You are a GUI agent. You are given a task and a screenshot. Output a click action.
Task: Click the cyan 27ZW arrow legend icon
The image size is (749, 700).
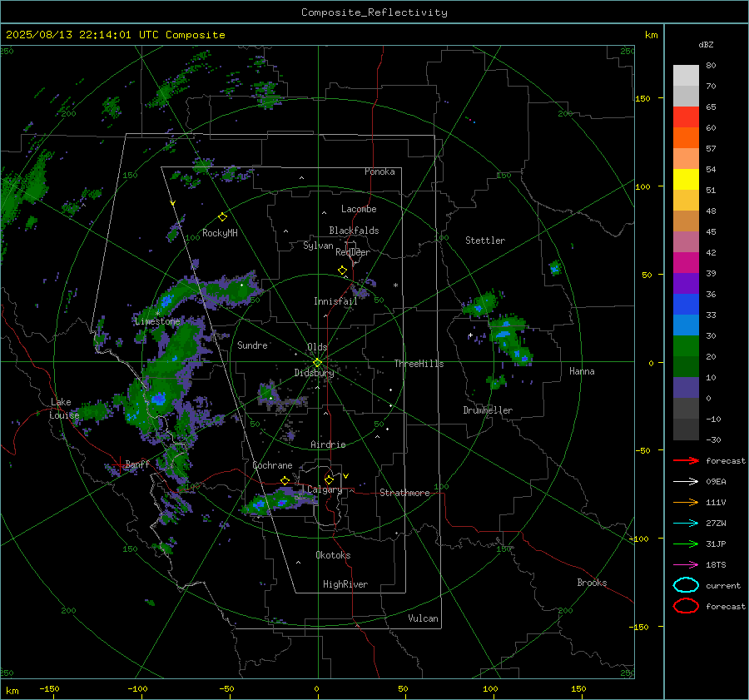click(686, 524)
